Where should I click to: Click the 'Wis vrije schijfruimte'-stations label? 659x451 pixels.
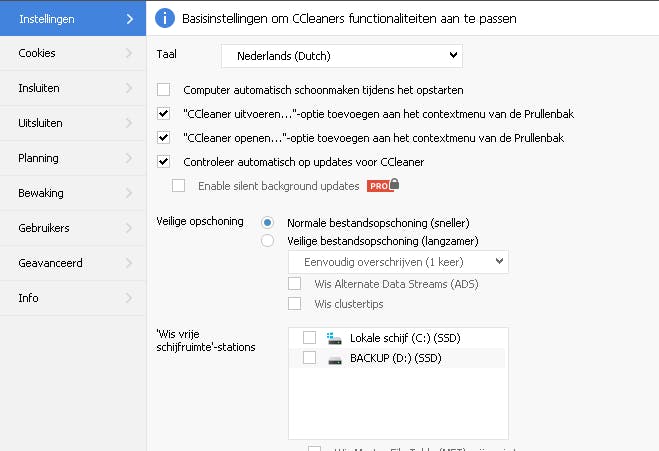pos(206,340)
